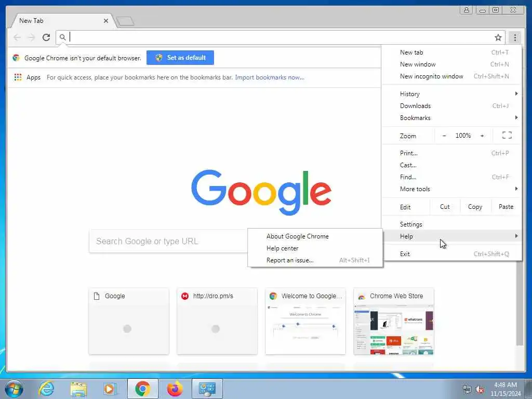Open the Welcome to Google thumbnail
Screen dimensions: 532x399
(305, 321)
